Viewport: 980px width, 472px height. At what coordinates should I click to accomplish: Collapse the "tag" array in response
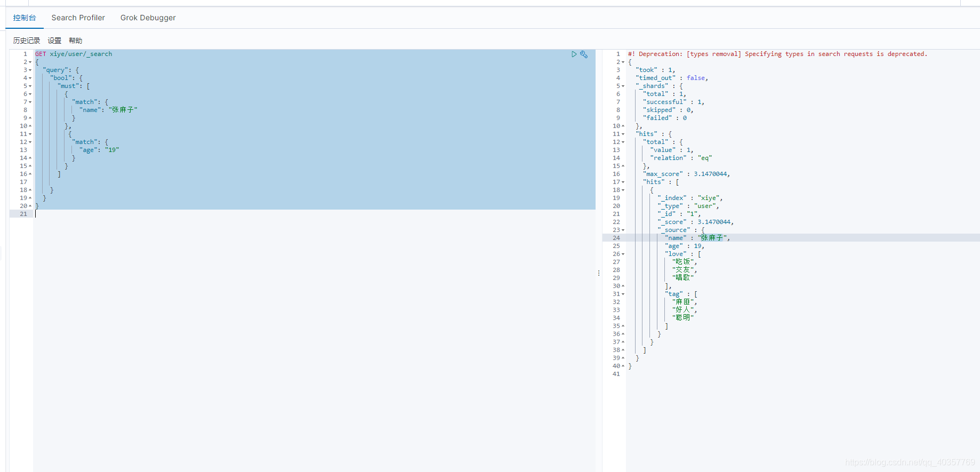623,294
